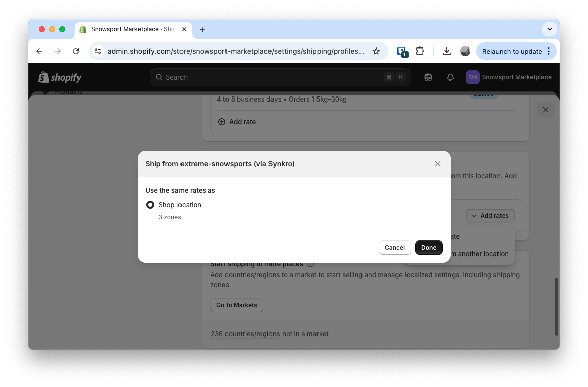Click the Sidekick assistant icon in the header
This screenshot has height=387, width=588.
(x=428, y=77)
